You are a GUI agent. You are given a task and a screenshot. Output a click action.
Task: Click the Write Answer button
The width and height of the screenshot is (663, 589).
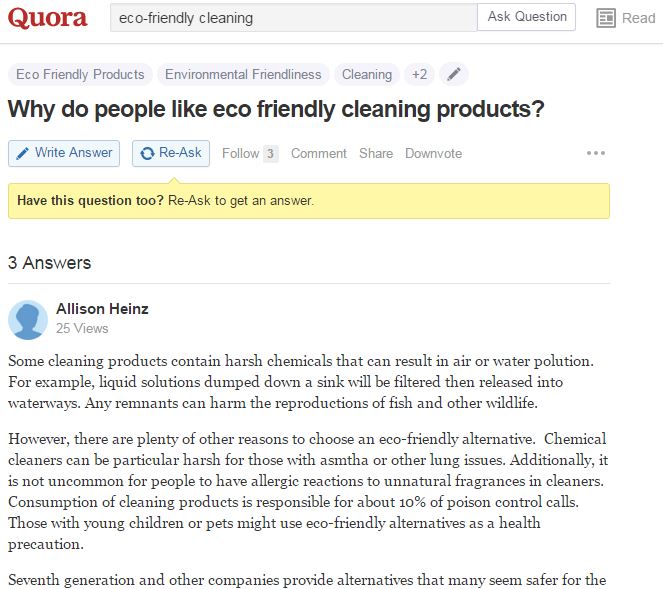coord(64,153)
